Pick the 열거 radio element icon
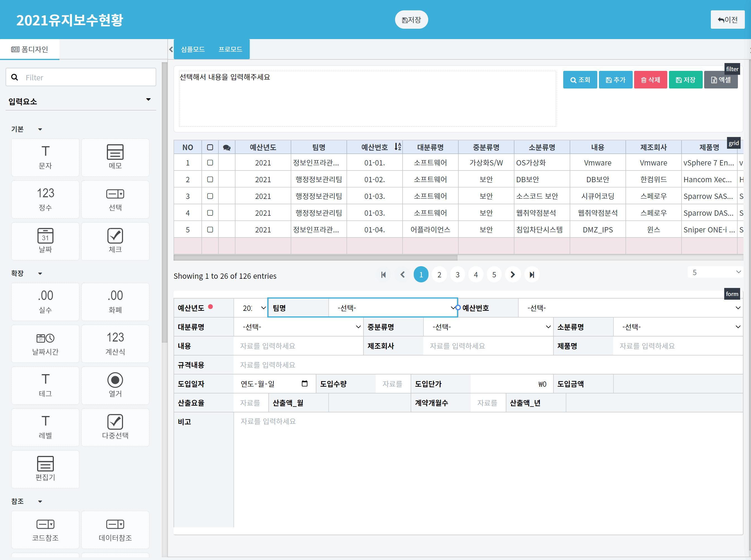Image resolution: width=751 pixels, height=560 pixels. point(115,380)
